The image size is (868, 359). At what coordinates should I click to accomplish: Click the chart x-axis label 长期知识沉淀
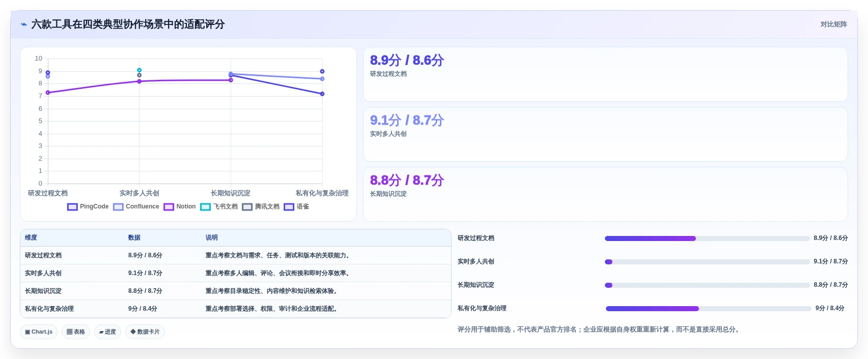tap(231, 193)
